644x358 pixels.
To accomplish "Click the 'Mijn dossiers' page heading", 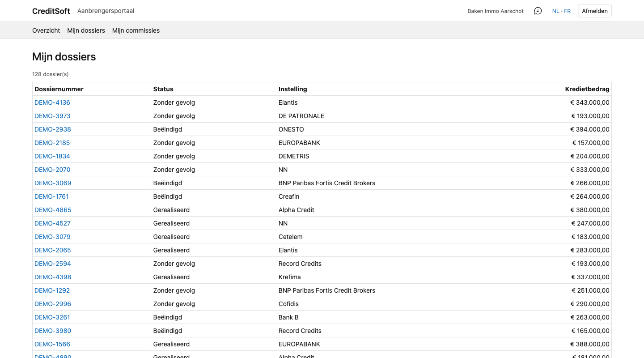I will 64,57.
